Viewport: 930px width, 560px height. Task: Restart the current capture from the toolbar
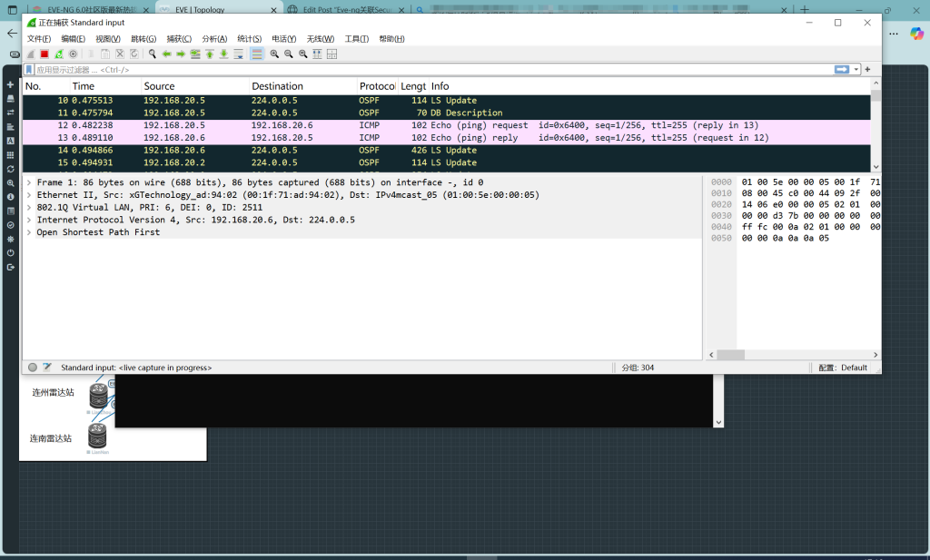click(x=59, y=54)
